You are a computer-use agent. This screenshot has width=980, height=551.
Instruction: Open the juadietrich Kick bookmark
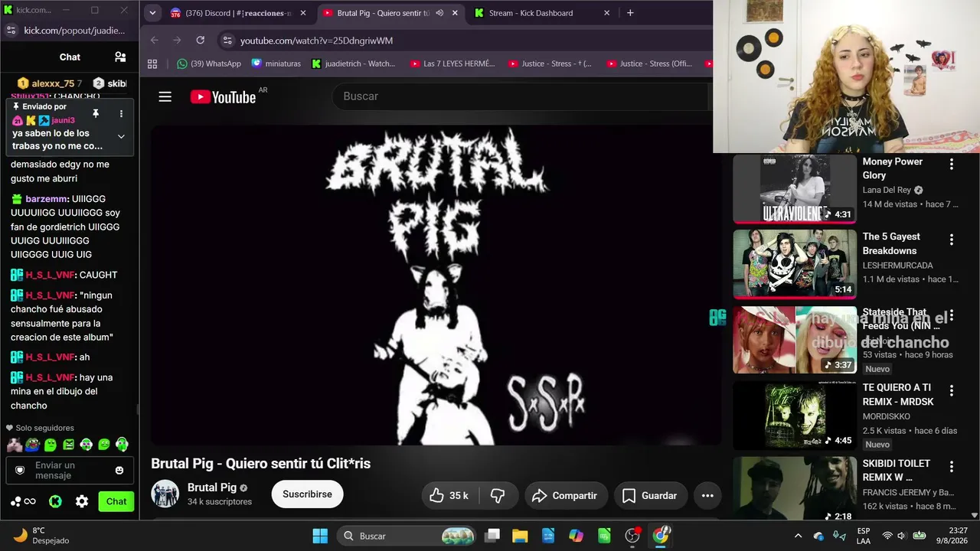coord(354,64)
